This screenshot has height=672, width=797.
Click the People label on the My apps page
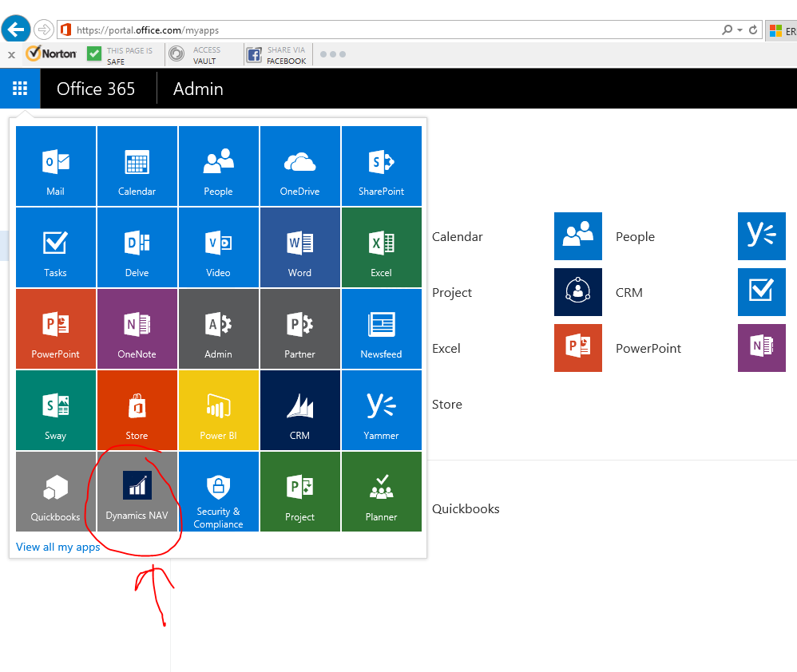(636, 237)
